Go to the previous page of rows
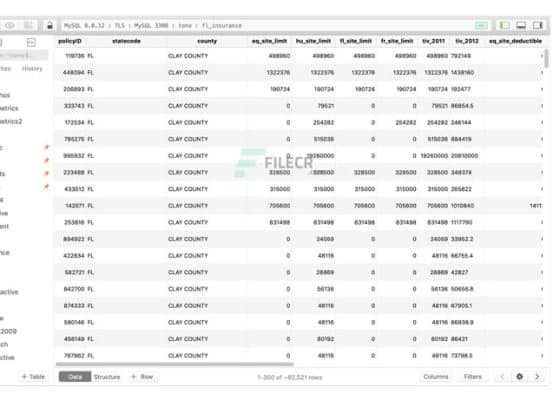The width and height of the screenshot is (560, 420). 502,376
